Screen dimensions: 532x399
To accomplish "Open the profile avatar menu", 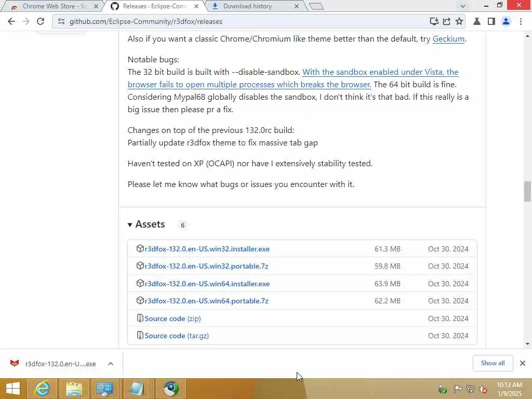I will pos(506,21).
